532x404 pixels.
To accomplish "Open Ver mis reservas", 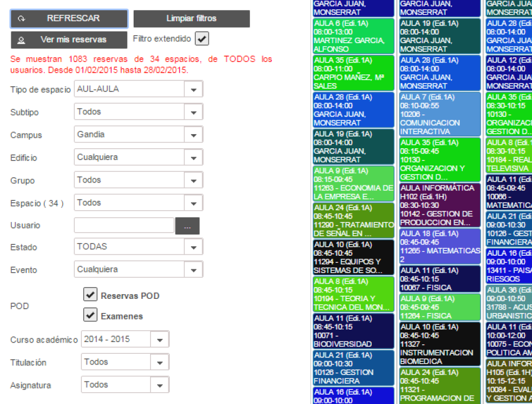I will pos(69,40).
